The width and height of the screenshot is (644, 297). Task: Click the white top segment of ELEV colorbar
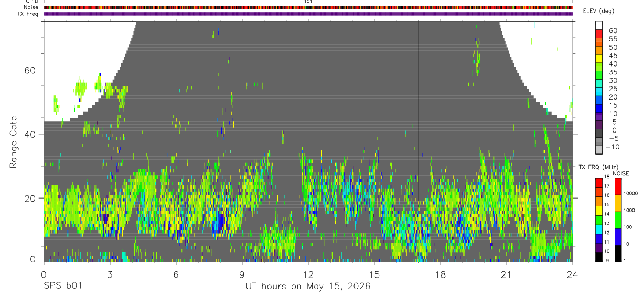[599, 25]
